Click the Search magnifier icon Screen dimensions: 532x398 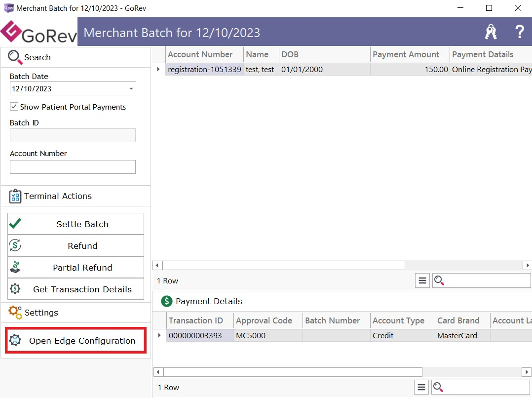[x=15, y=57]
